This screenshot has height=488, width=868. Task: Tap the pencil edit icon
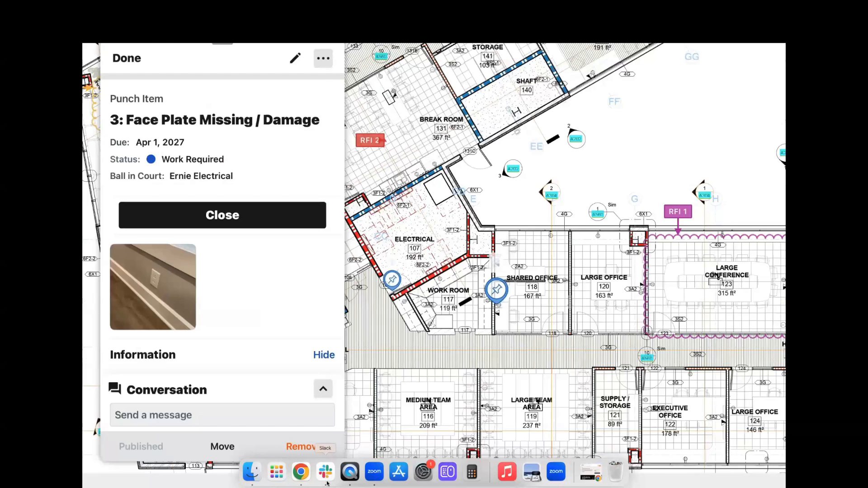point(295,58)
